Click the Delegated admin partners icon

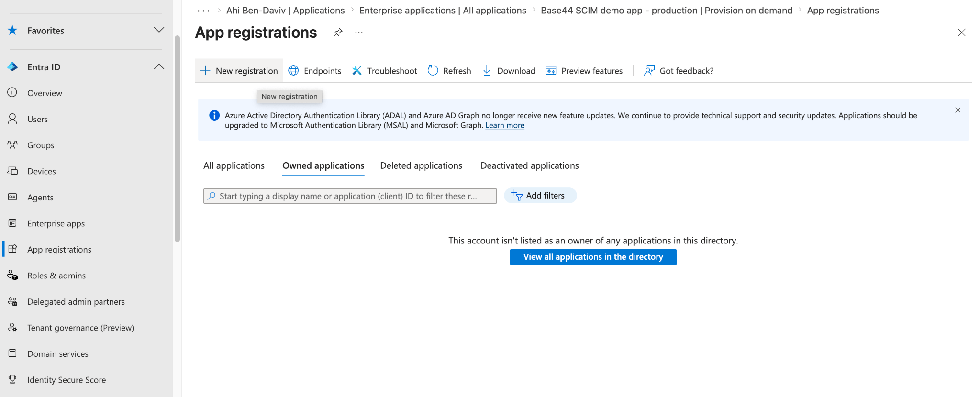coord(12,301)
